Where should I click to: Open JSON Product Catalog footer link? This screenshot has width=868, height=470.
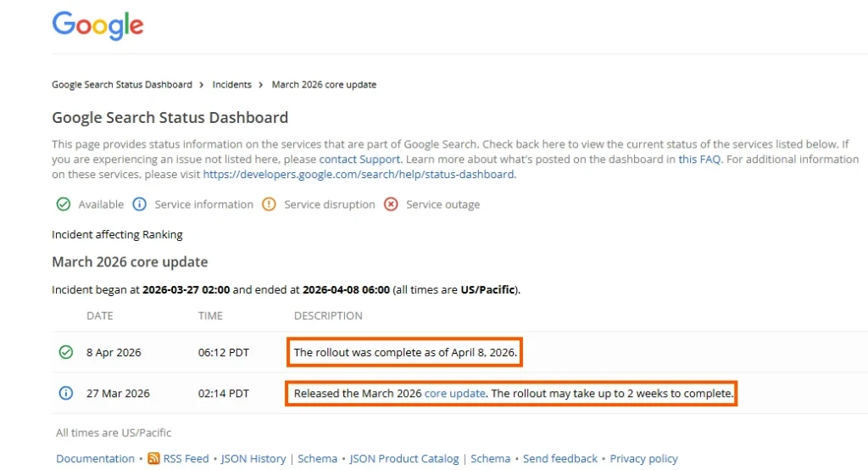tap(404, 459)
